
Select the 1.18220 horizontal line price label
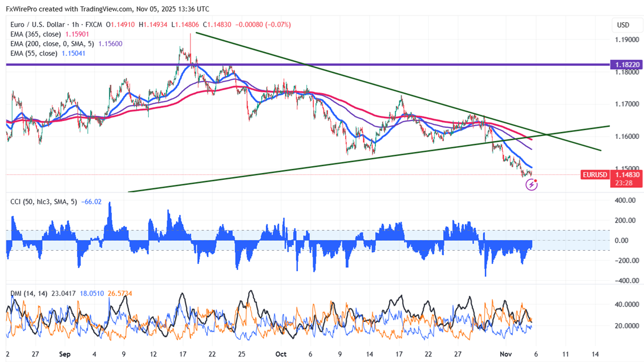point(626,65)
